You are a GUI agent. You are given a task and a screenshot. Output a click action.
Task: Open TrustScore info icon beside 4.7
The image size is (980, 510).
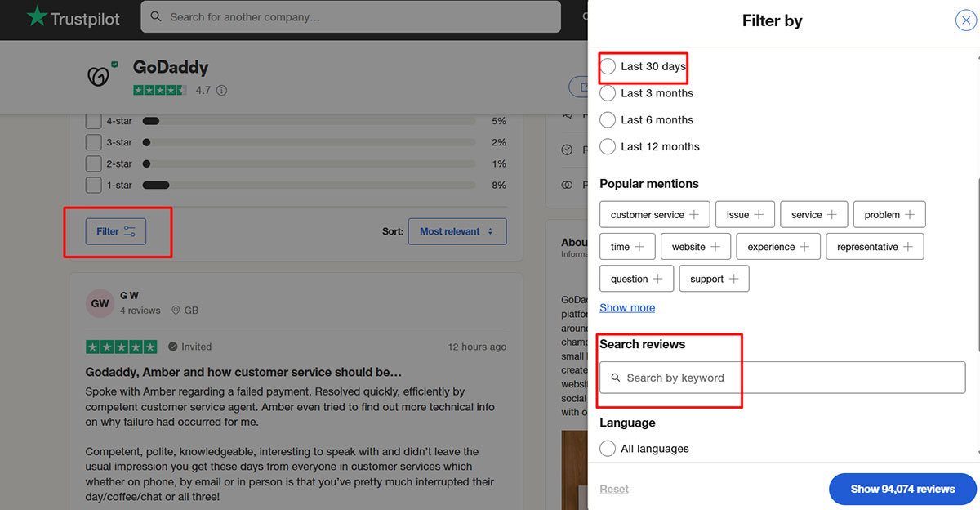[x=222, y=91]
